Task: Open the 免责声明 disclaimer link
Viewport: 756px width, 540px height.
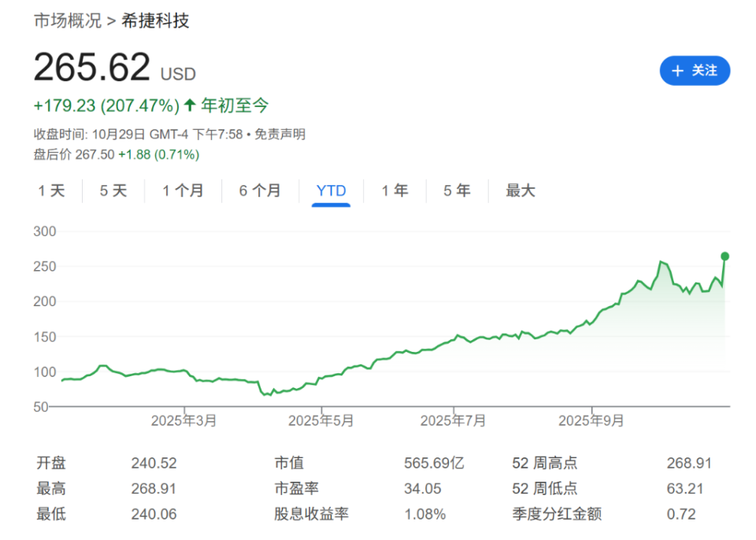Action: point(281,135)
